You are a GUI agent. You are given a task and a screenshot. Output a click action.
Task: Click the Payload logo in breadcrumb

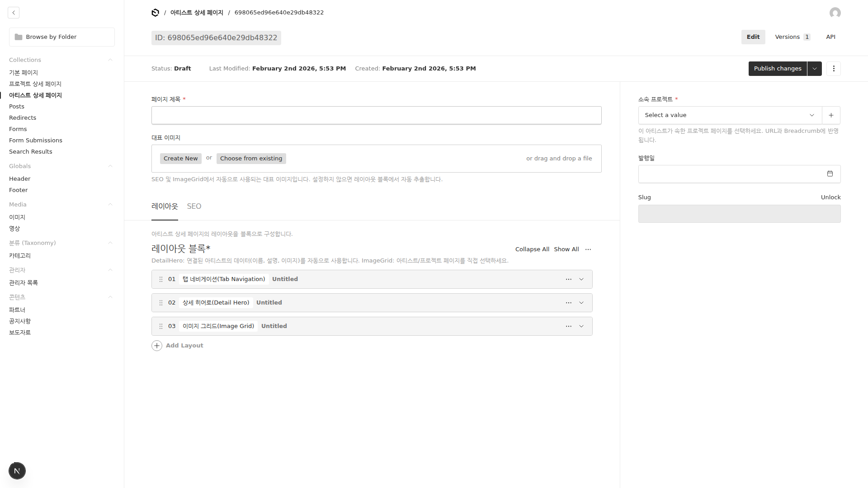[155, 13]
